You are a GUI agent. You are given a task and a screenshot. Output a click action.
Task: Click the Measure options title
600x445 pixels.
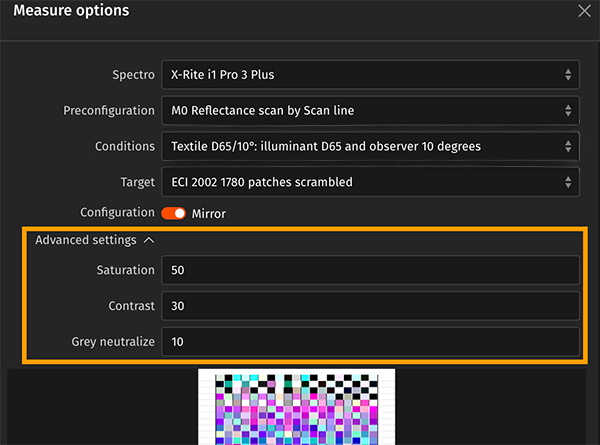click(70, 11)
